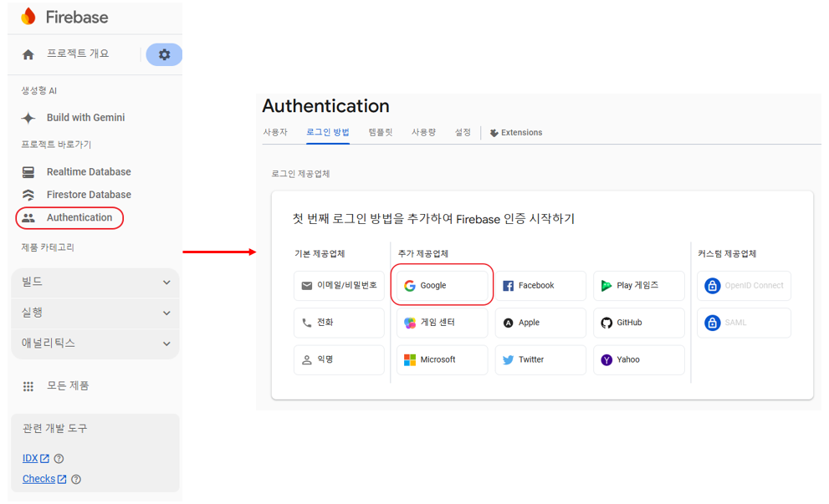The width and height of the screenshot is (829, 504).
Task: Click the Play Games logo icon
Action: coord(606,286)
